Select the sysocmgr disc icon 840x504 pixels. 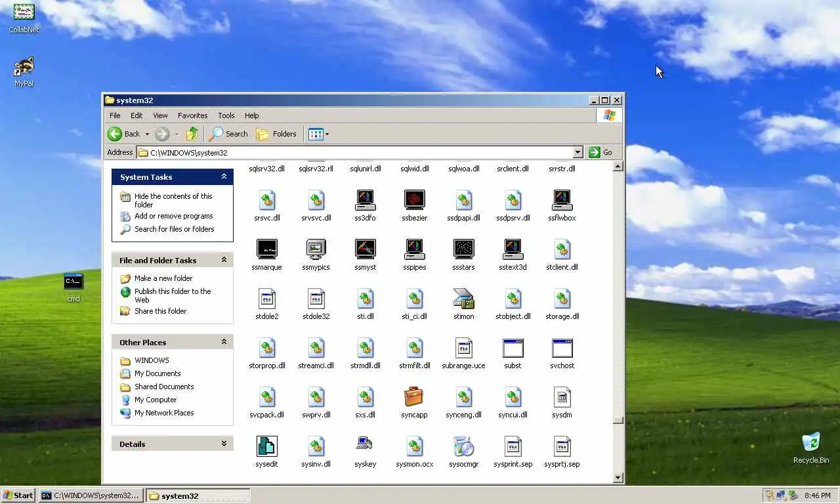[463, 446]
